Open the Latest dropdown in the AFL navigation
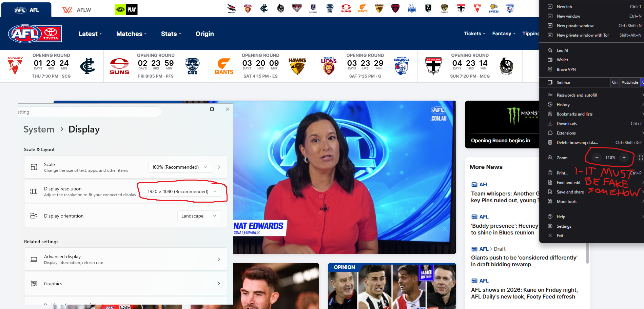The width and height of the screenshot is (644, 309). pyautogui.click(x=90, y=34)
